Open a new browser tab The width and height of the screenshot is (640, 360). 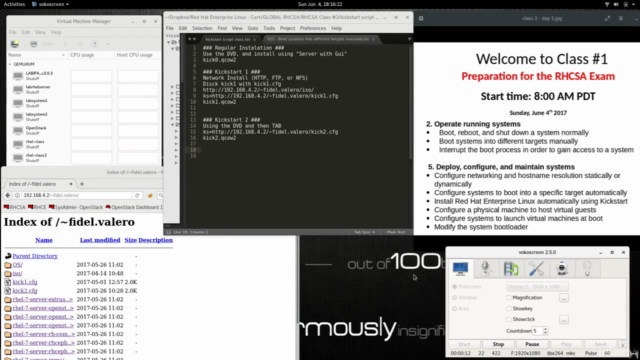(x=82, y=184)
